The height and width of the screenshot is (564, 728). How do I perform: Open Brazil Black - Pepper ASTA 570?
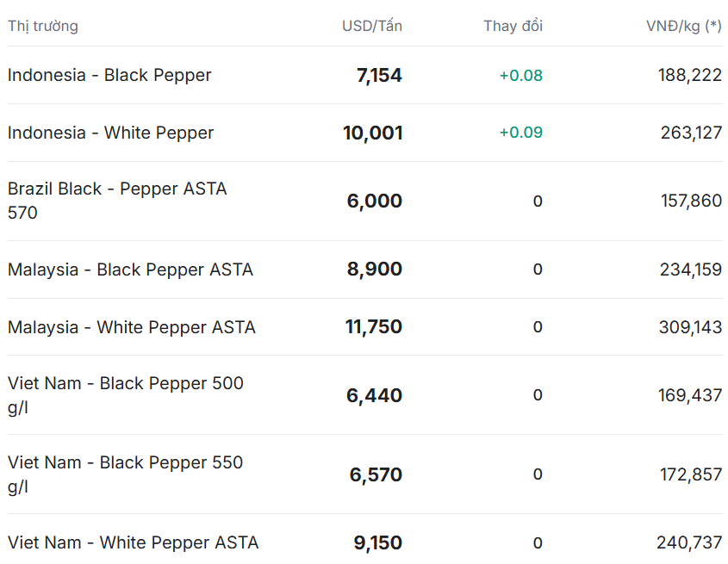(365, 201)
